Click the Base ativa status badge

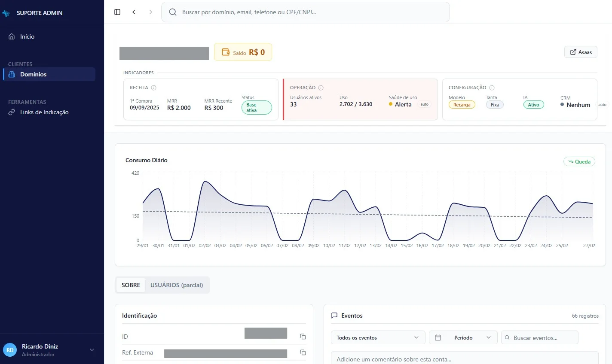click(x=257, y=107)
